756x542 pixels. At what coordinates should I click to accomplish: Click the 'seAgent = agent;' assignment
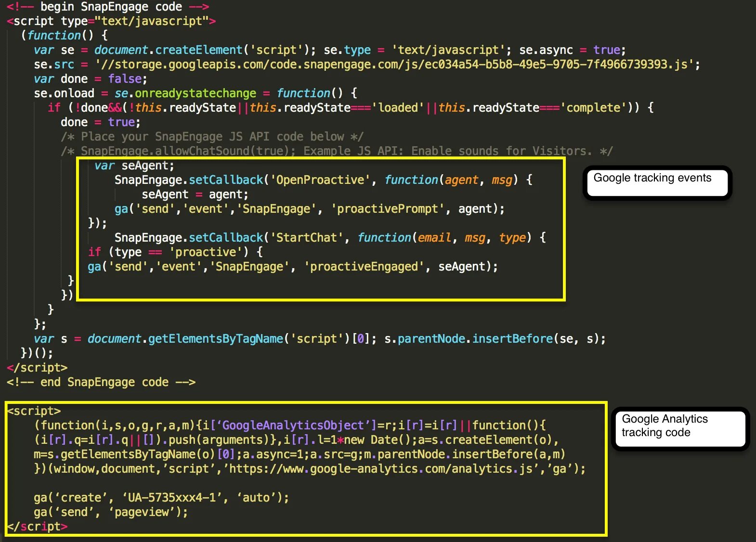(x=195, y=194)
